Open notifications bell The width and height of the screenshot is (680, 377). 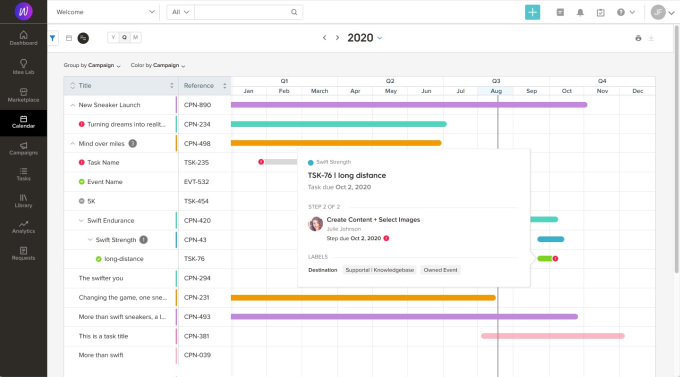(580, 12)
